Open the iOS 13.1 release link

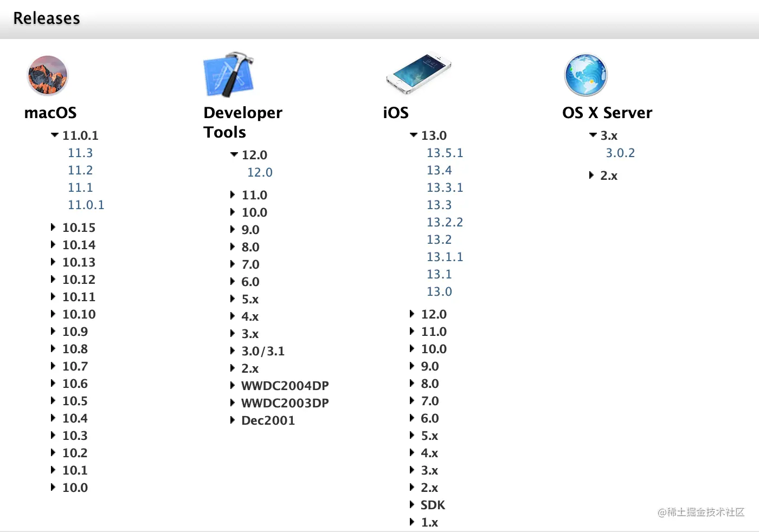pos(439,274)
